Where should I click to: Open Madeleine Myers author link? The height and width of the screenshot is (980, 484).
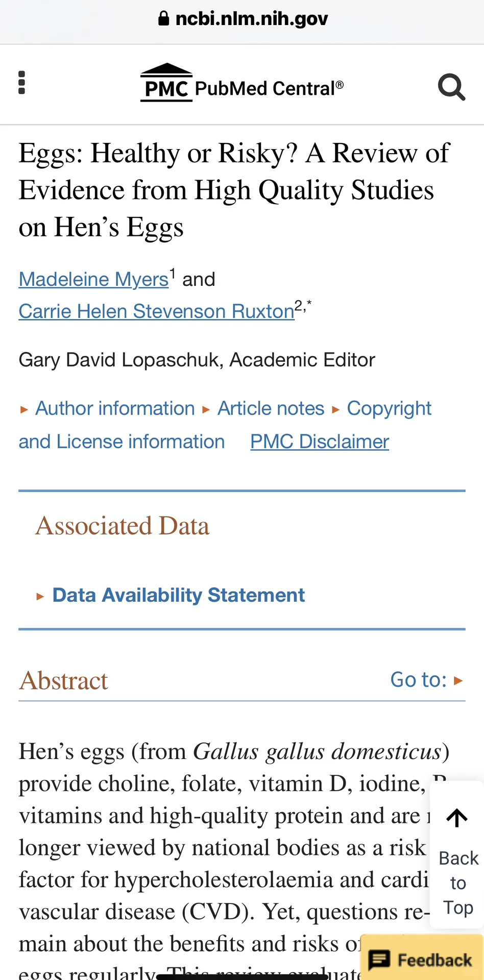pyautogui.click(x=93, y=279)
